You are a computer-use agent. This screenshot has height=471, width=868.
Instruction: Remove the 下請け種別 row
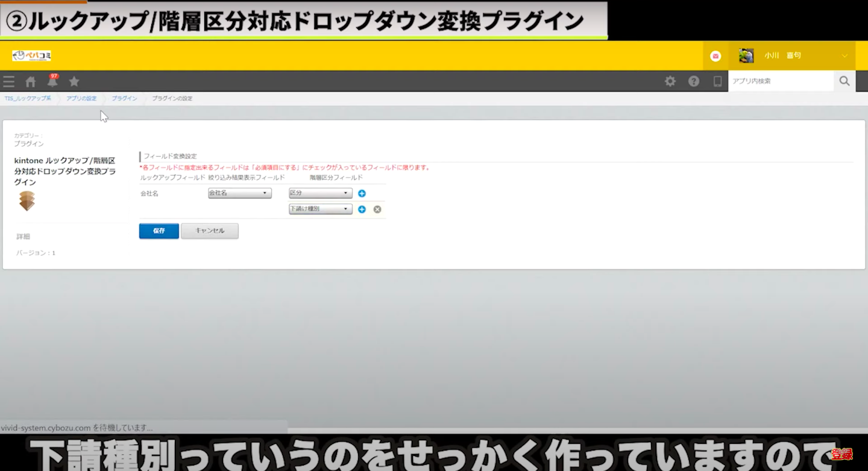377,210
